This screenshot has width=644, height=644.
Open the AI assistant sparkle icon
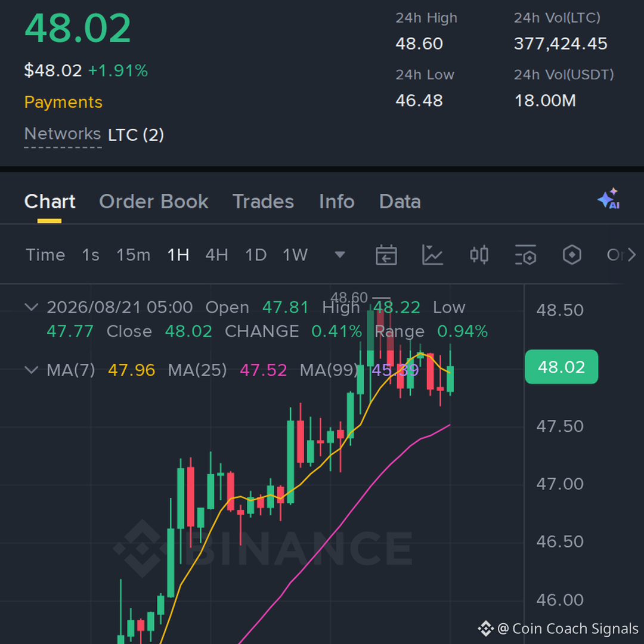pos(609,199)
